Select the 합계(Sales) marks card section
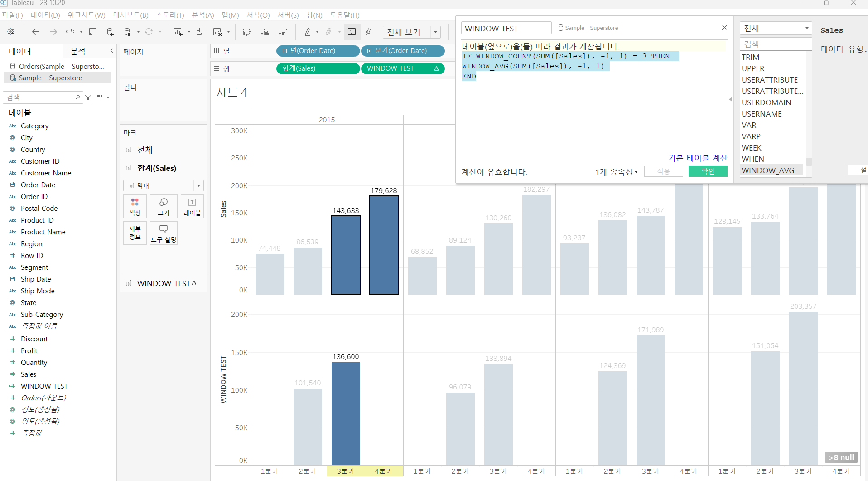Image resolution: width=868 pixels, height=481 pixels. click(164, 168)
